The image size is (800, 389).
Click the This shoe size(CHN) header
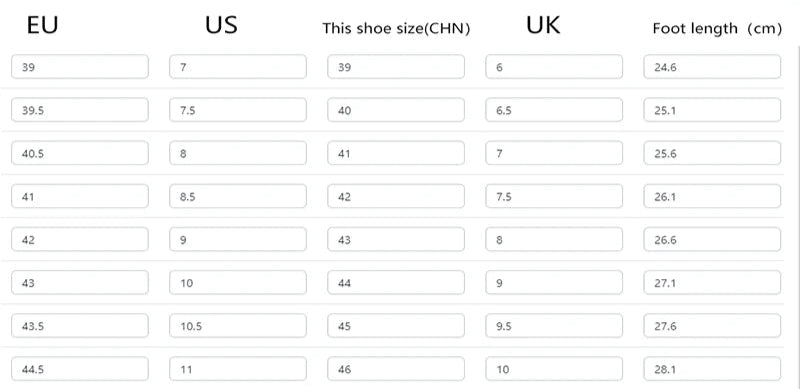tap(396, 29)
